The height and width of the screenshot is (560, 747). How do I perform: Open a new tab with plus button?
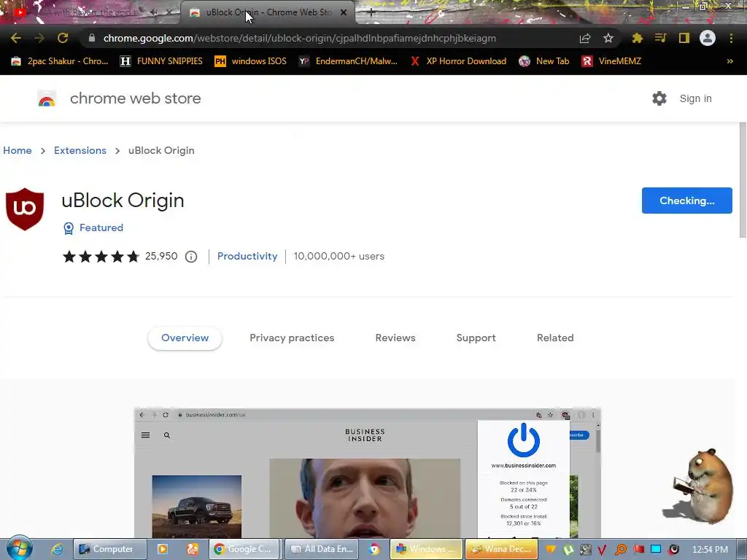tap(371, 13)
